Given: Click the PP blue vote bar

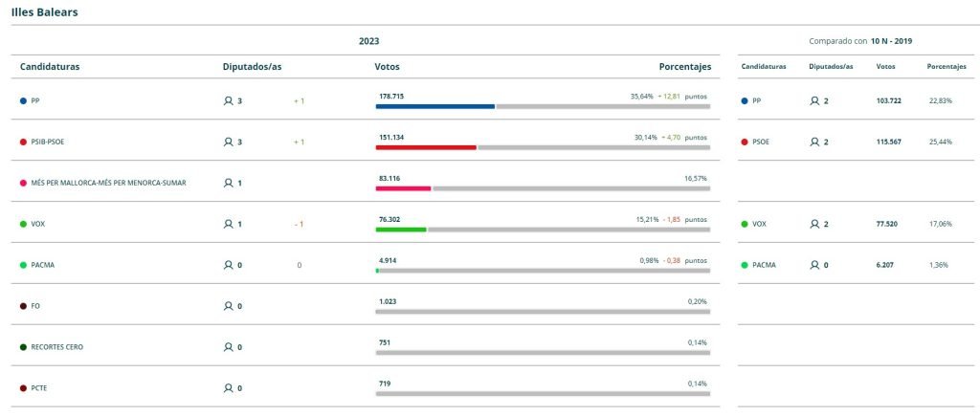Looking at the screenshot, I should pyautogui.click(x=434, y=106).
